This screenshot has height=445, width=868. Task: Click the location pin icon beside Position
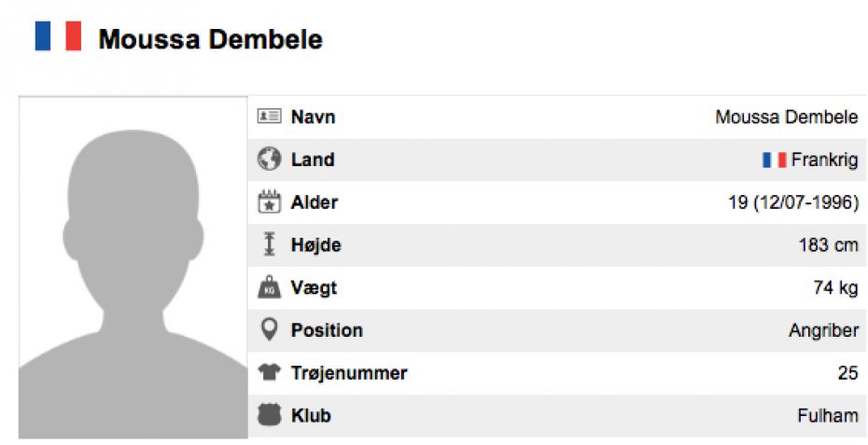(x=270, y=330)
